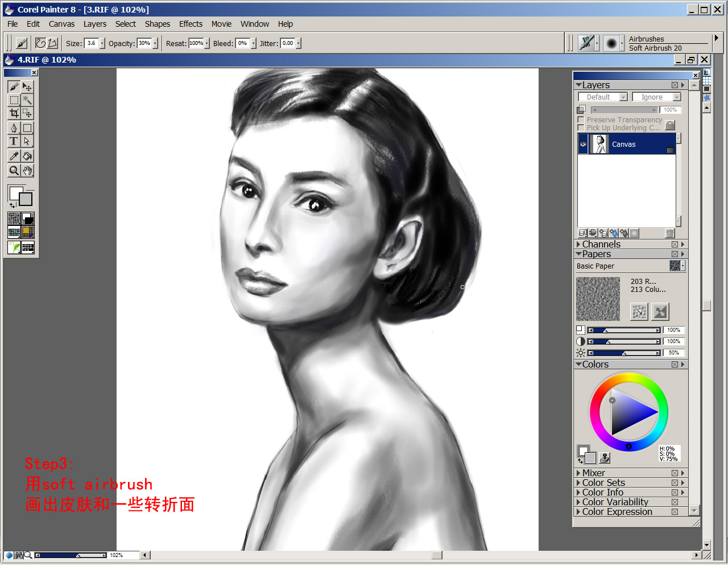Click the New Watercolor Layer icon
This screenshot has width=728, height=565.
click(x=614, y=233)
